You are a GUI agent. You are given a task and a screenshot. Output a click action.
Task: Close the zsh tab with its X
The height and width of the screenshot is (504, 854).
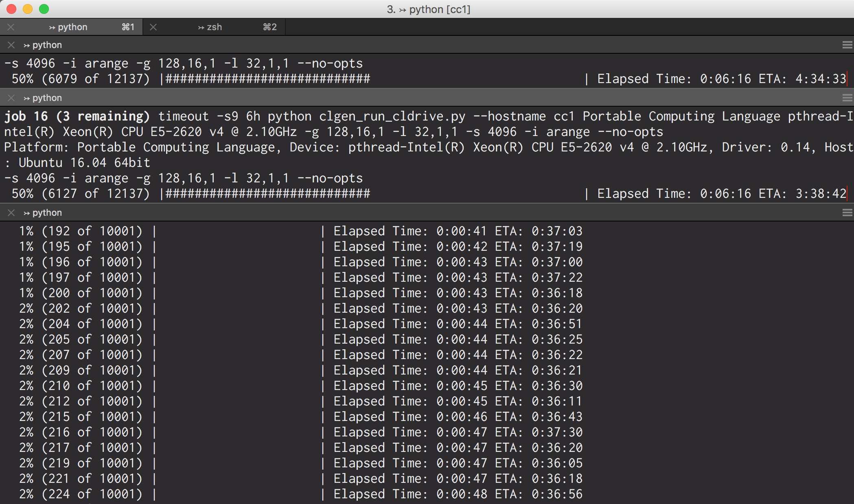(x=153, y=27)
